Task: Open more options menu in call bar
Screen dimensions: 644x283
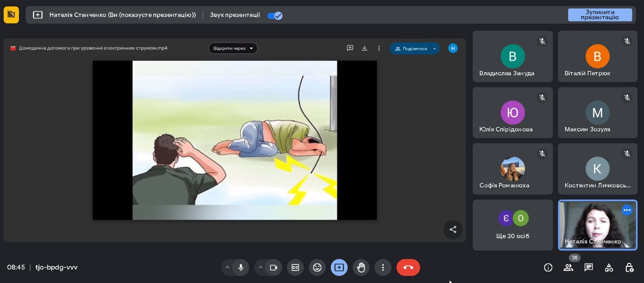Action: pyautogui.click(x=383, y=267)
